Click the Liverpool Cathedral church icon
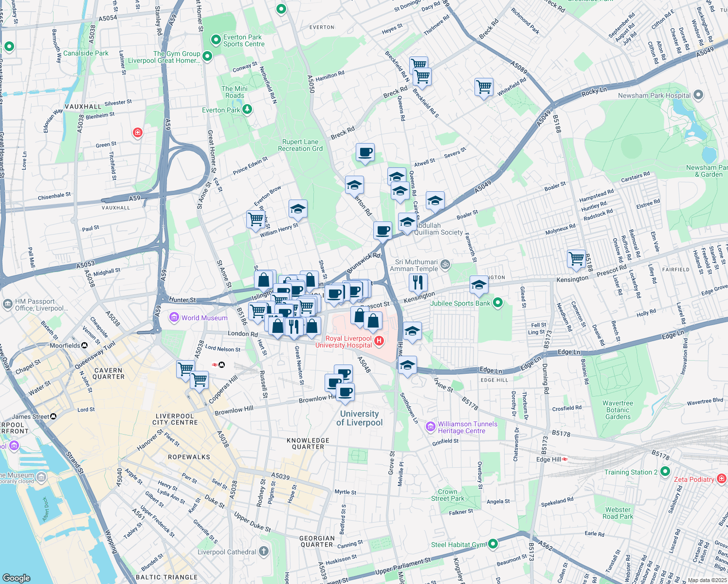Image resolution: width=728 pixels, height=584 pixels. tap(263, 551)
